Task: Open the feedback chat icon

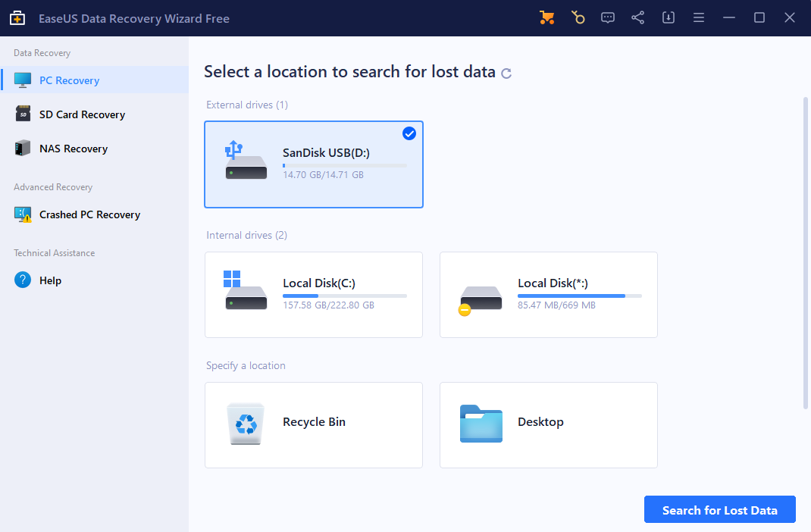Action: [608, 17]
